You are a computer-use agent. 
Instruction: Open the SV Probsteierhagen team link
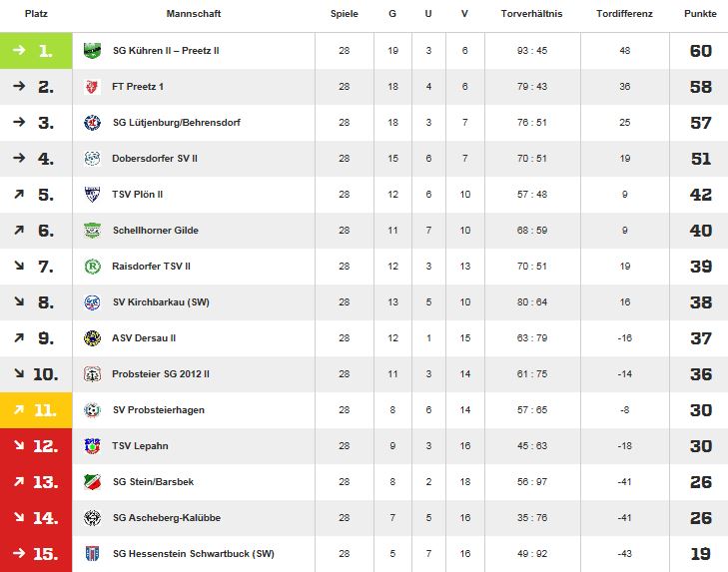click(159, 410)
